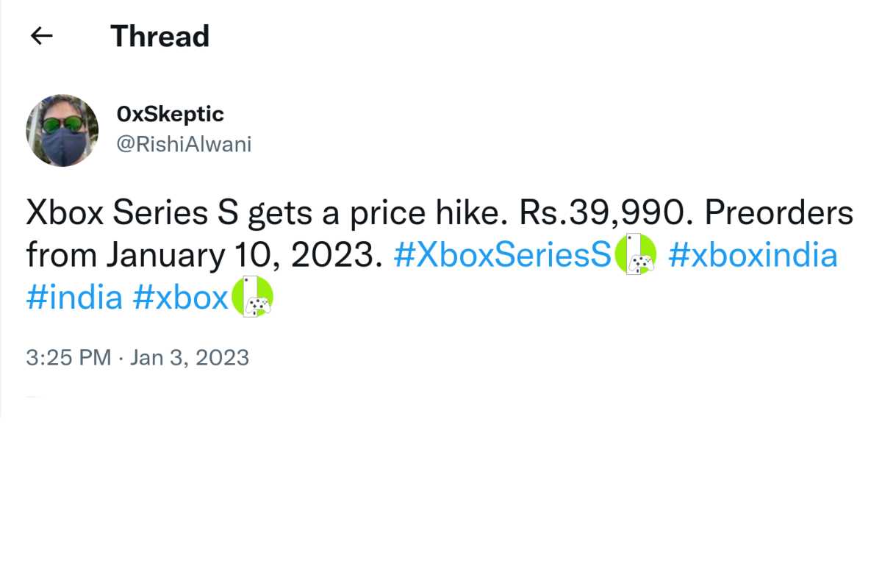This screenshot has width=882, height=588.
Task: Click the Xbox console emoji after #XboxSeriesS
Action: pos(635,255)
